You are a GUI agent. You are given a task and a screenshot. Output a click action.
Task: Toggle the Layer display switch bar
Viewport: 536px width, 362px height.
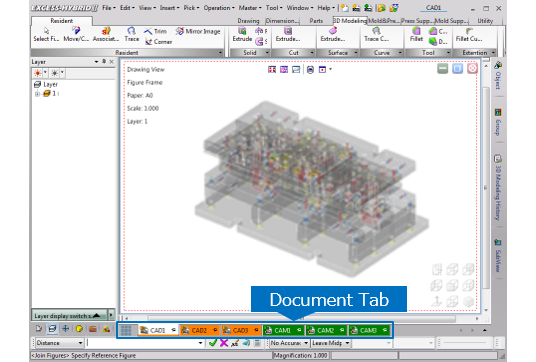click(70, 315)
